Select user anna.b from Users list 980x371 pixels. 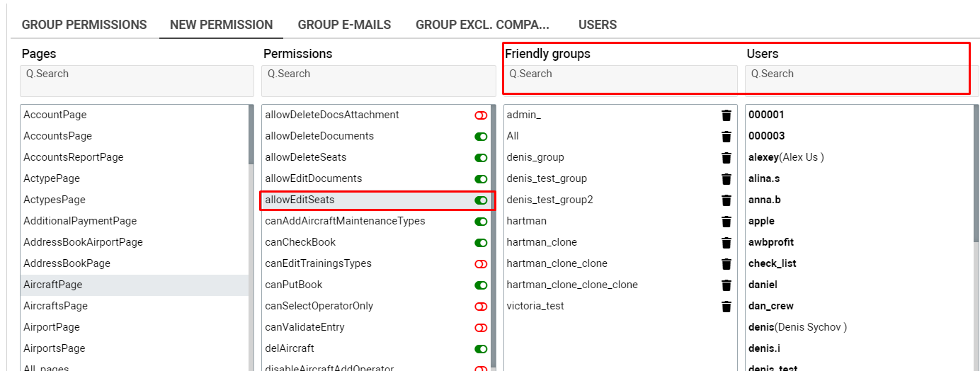tap(765, 200)
